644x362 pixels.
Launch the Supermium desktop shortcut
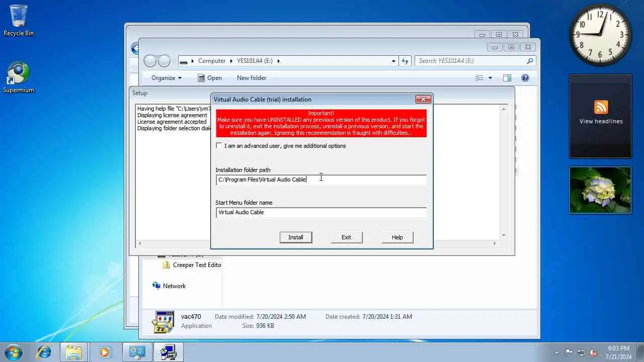[19, 77]
